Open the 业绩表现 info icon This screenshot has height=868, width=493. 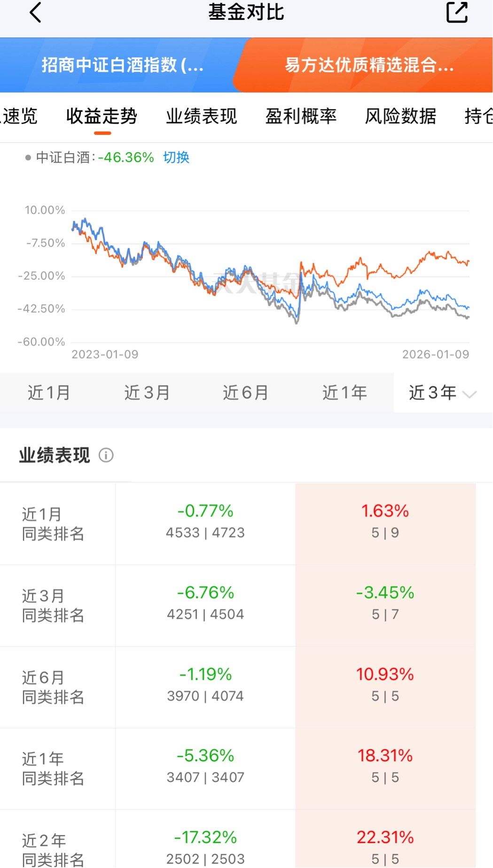[106, 455]
